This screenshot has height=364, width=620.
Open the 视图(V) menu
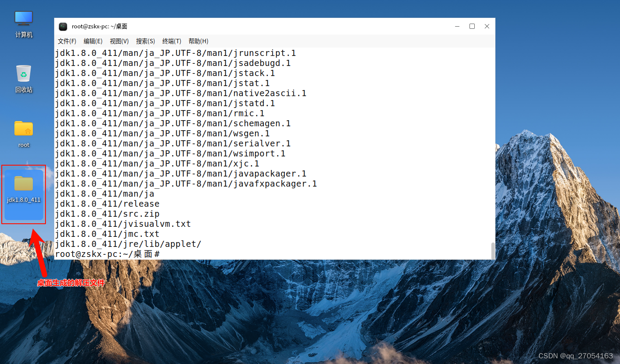[119, 41]
